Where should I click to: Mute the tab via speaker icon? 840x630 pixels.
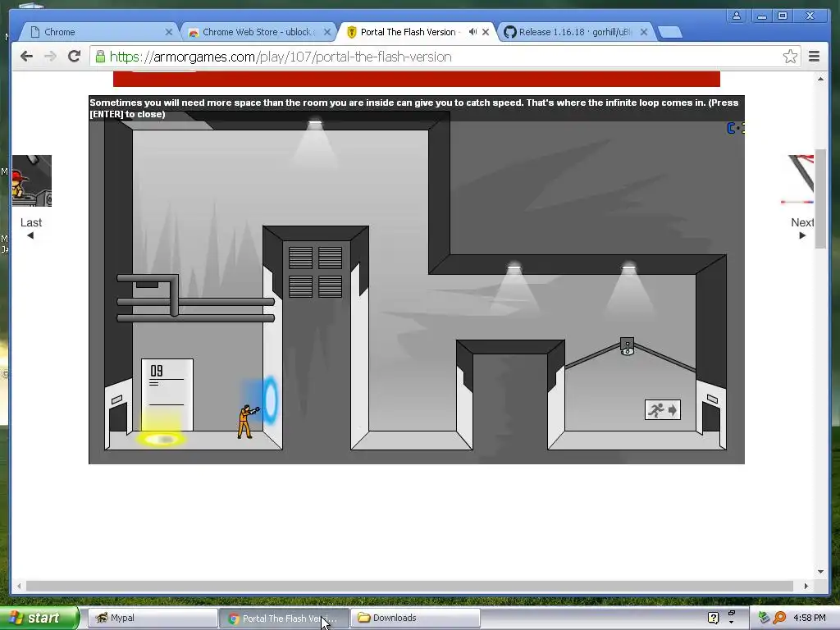[472, 32]
